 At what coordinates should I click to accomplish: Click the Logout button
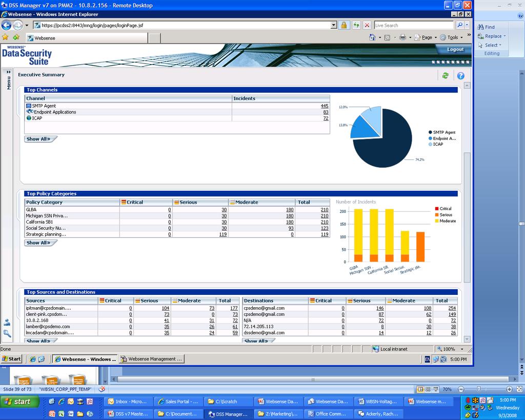click(455, 49)
